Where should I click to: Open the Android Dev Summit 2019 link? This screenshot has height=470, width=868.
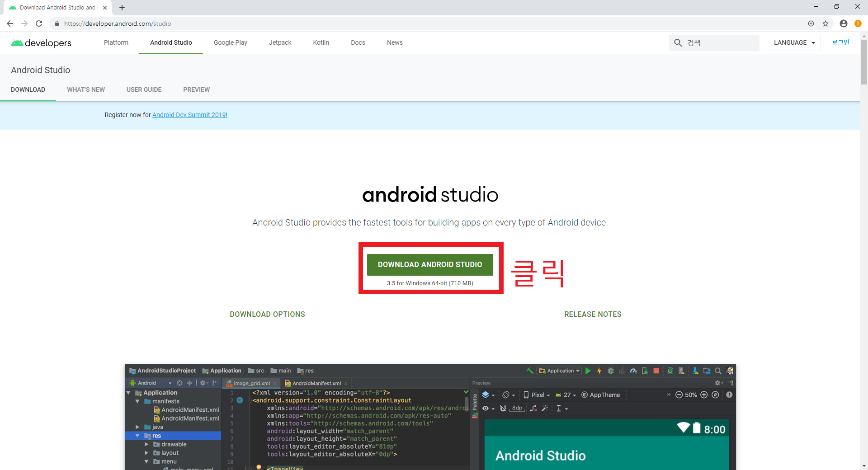[190, 115]
